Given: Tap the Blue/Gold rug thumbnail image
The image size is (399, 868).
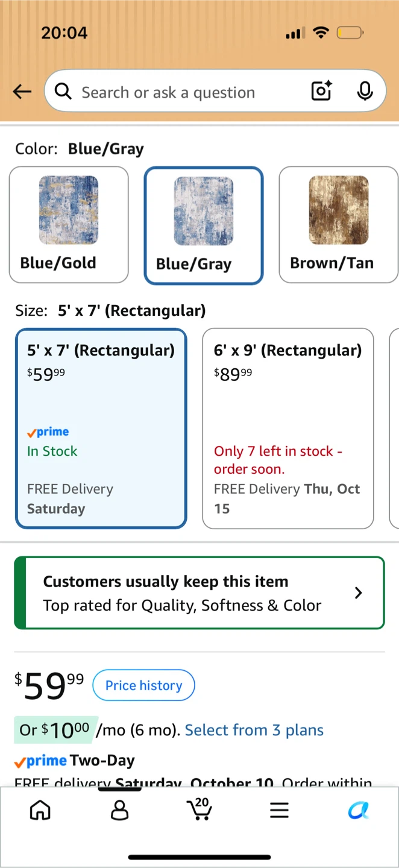Looking at the screenshot, I should coord(69,210).
